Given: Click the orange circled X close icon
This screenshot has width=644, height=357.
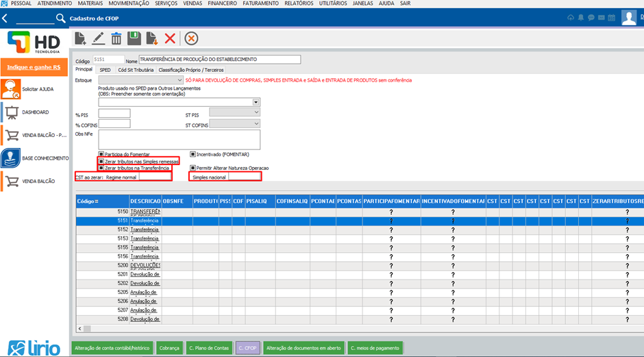Looking at the screenshot, I should pos(192,39).
